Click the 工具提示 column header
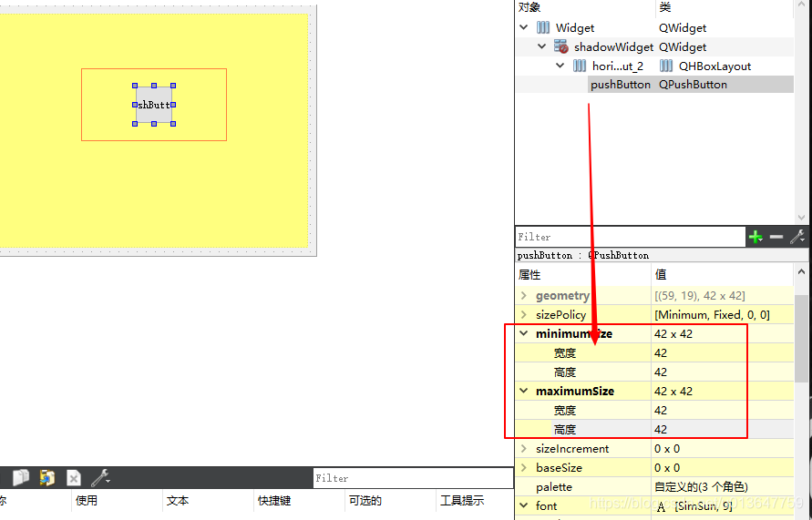Viewport: 812px width, 520px height. coord(462,500)
